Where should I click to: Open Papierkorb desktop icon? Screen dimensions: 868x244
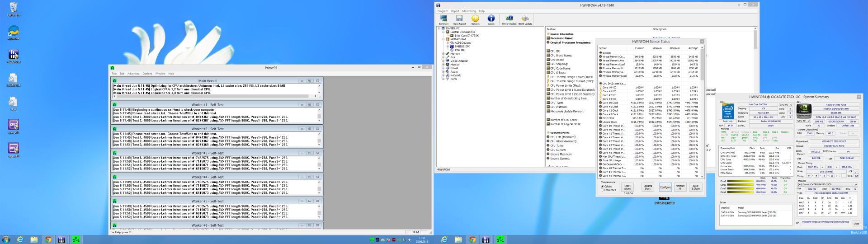(x=13, y=9)
